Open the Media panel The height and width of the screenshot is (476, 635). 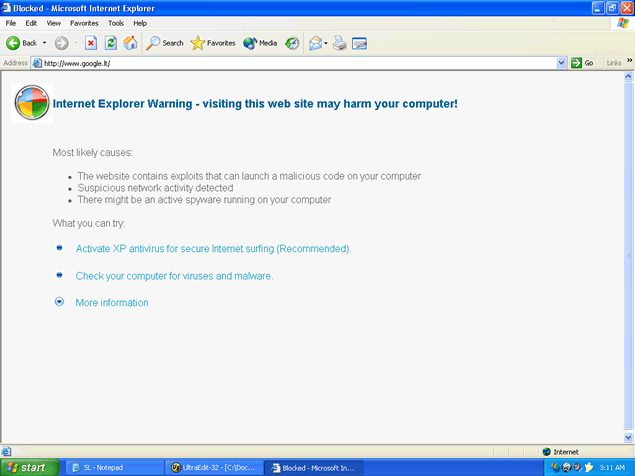tap(260, 43)
